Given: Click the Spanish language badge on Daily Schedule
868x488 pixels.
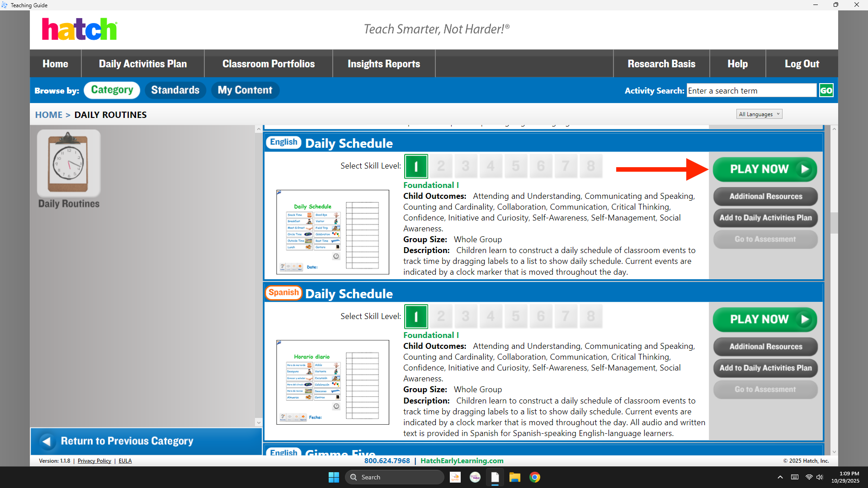Looking at the screenshot, I should pyautogui.click(x=283, y=293).
